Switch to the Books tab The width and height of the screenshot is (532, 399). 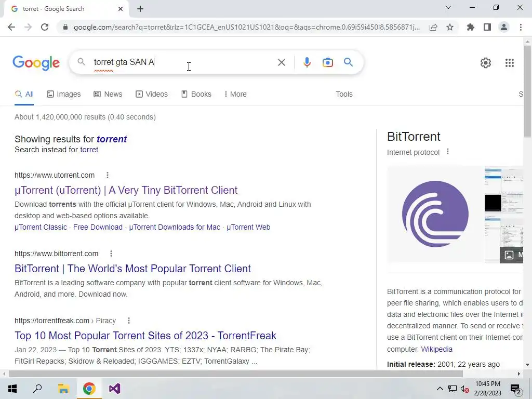click(x=196, y=95)
